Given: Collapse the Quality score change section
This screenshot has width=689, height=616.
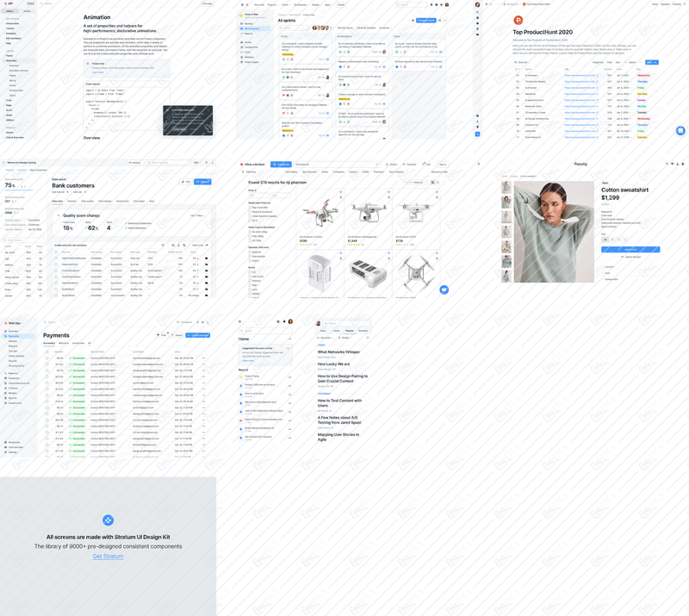Looking at the screenshot, I should point(58,215).
